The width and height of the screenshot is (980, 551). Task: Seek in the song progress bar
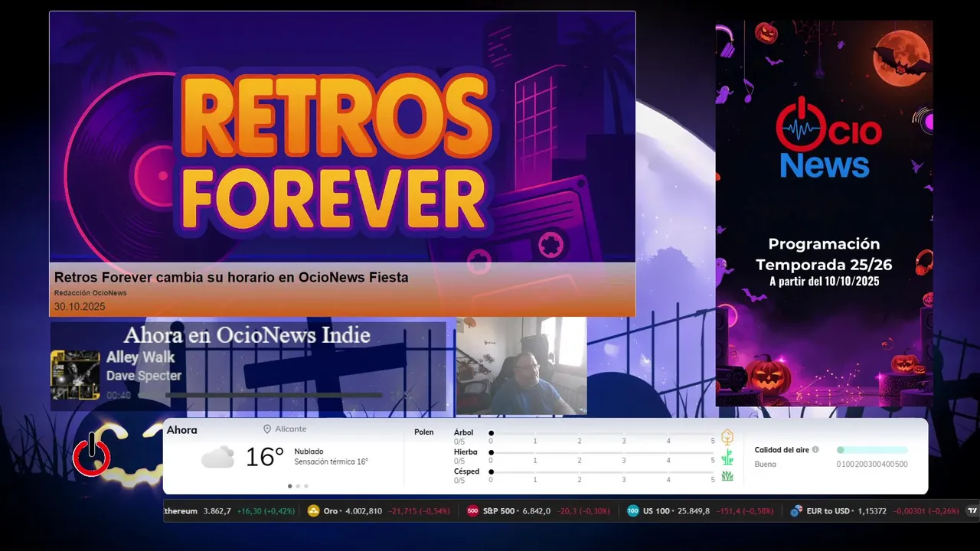click(x=274, y=396)
